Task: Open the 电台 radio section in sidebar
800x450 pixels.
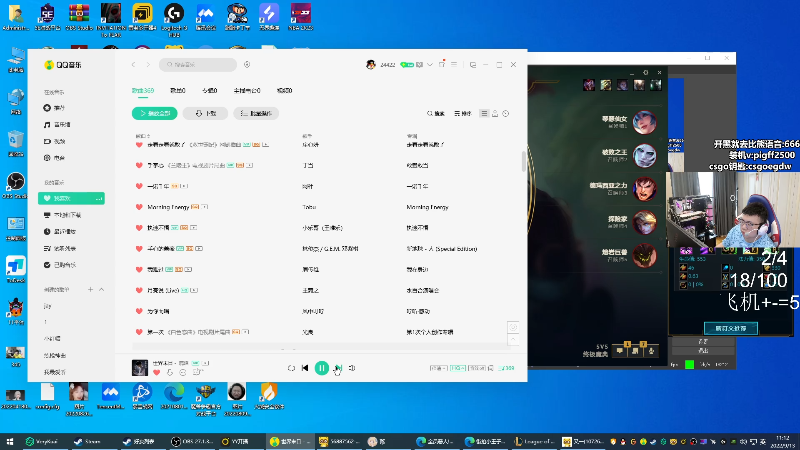Action: (x=55, y=158)
